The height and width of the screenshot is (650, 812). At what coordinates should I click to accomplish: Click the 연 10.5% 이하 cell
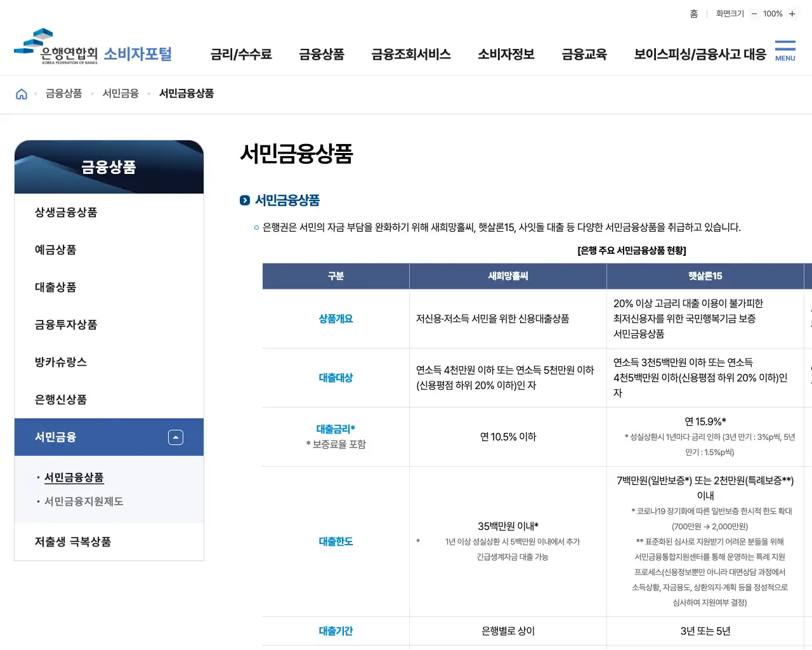click(508, 437)
